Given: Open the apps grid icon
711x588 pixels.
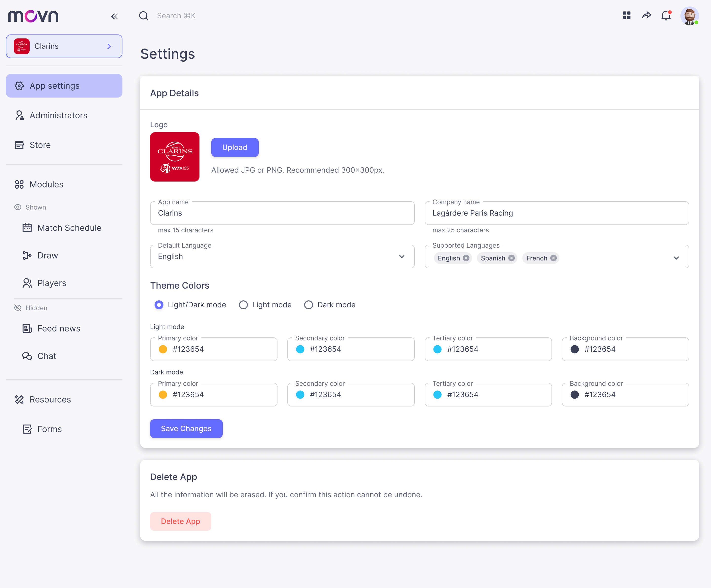Looking at the screenshot, I should pyautogui.click(x=626, y=16).
